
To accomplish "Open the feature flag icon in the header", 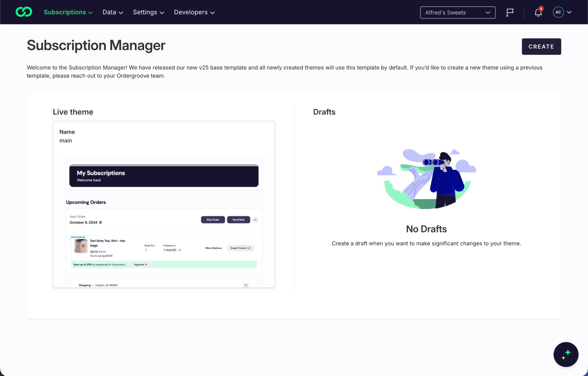I will click(510, 12).
